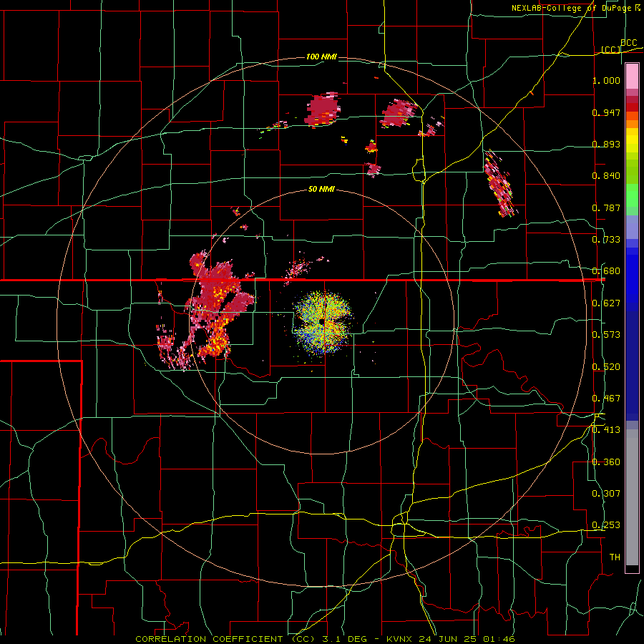Select the 50 NMI range ring label
Image resolution: width=644 pixels, height=644 pixels.
click(321, 189)
